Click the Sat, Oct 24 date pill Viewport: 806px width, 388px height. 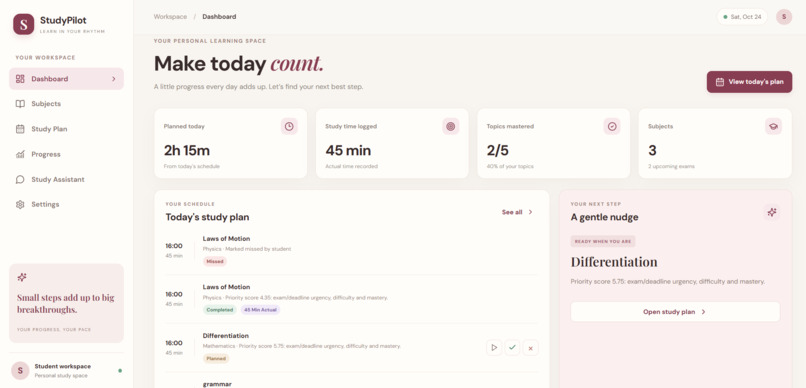point(742,16)
